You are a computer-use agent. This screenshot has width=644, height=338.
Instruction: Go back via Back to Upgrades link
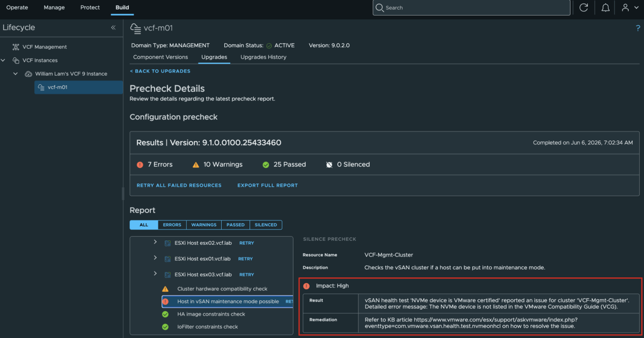(160, 71)
